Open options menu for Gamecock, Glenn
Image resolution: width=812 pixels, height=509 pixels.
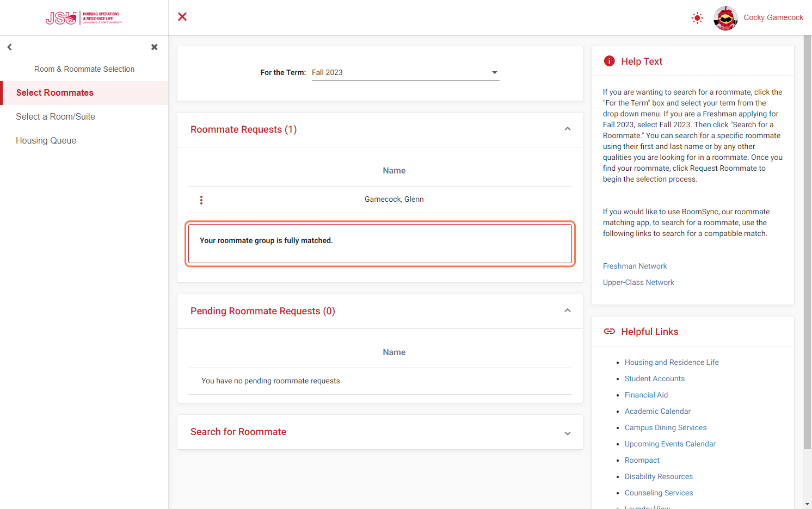(201, 200)
